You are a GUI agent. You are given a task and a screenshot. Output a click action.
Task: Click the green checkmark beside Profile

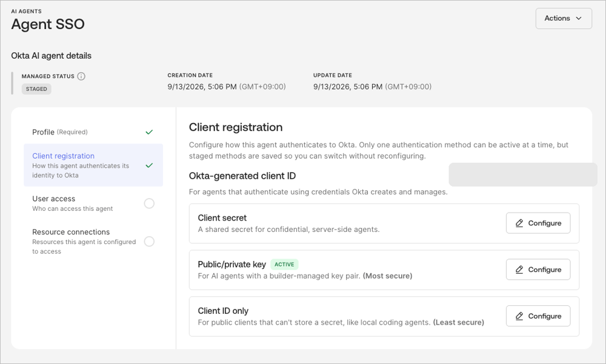click(149, 132)
